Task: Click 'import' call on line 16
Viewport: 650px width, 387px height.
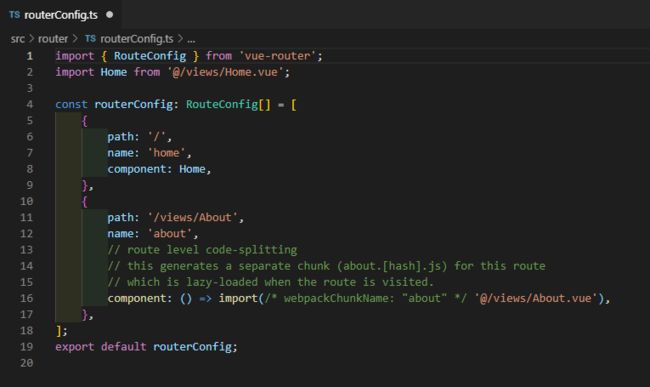Action: [238, 298]
